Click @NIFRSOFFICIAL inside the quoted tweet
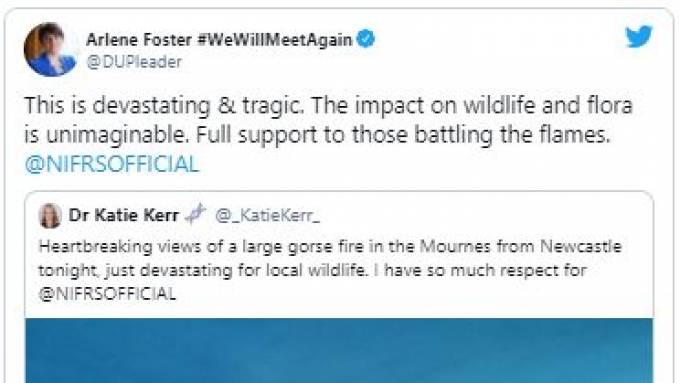 (107, 294)
